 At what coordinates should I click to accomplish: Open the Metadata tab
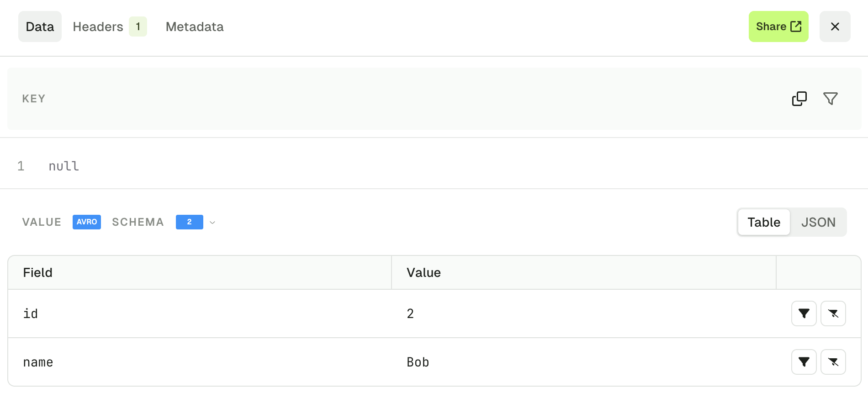click(x=195, y=27)
